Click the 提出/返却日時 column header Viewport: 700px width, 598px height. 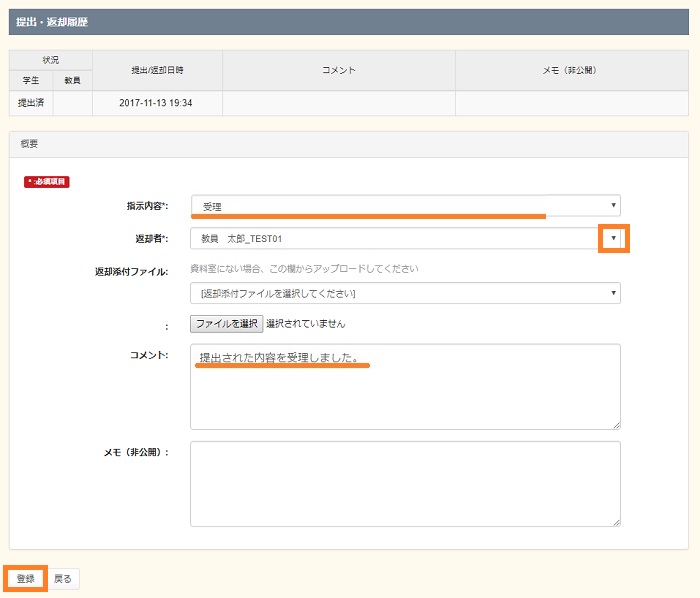(156, 70)
